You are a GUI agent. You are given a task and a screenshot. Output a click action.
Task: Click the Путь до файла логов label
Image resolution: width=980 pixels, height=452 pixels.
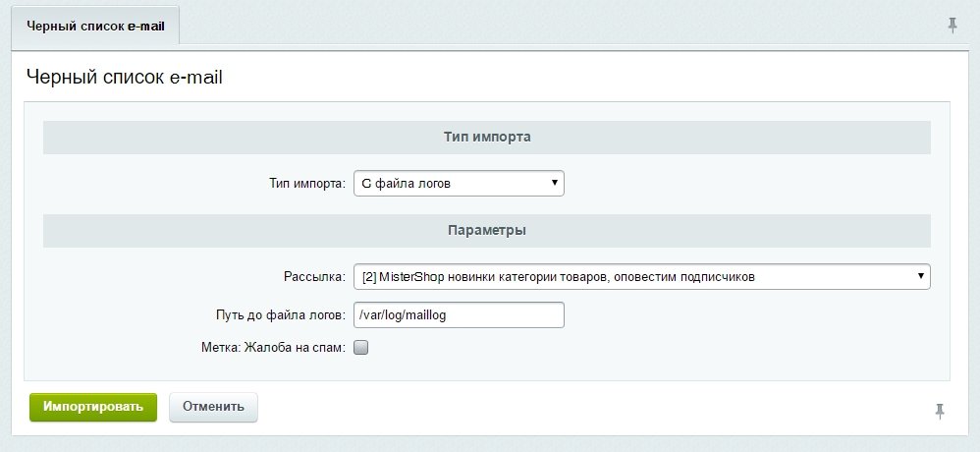click(x=280, y=315)
